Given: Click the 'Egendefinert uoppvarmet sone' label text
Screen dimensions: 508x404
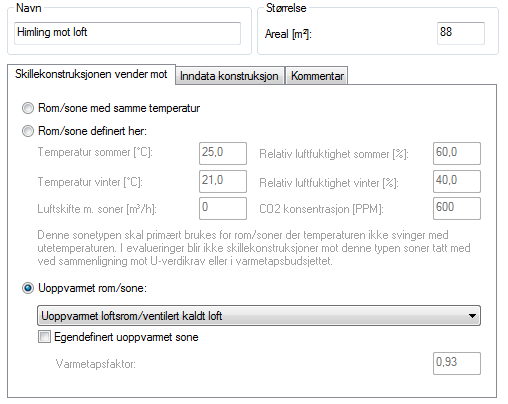Looking at the screenshot, I should coord(126,337).
